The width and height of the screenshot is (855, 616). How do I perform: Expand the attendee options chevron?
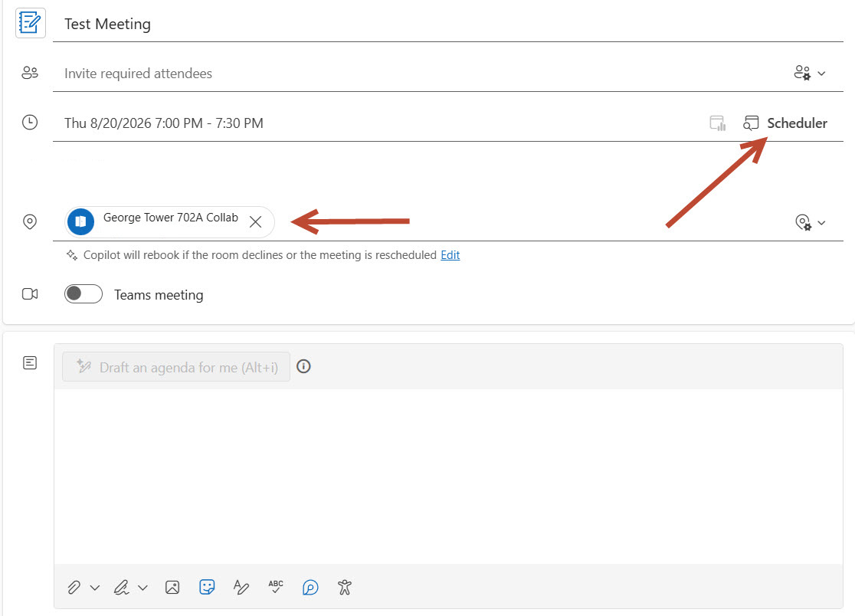822,73
